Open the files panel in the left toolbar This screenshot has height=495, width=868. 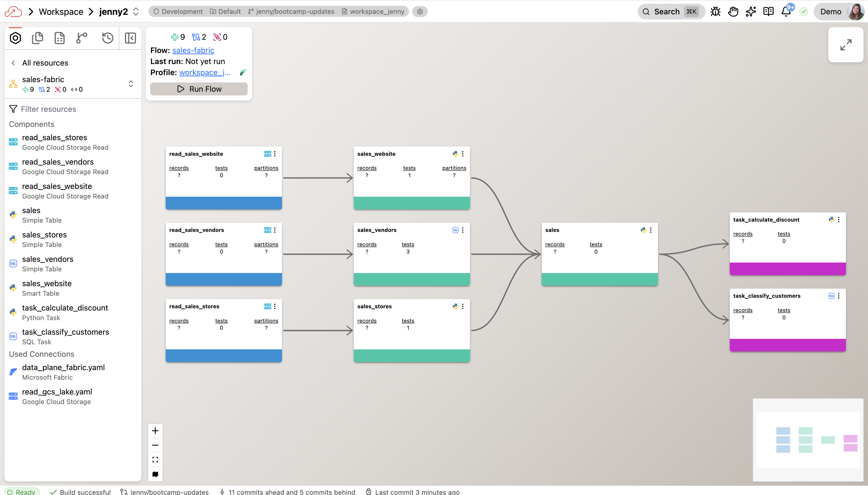pyautogui.click(x=60, y=38)
